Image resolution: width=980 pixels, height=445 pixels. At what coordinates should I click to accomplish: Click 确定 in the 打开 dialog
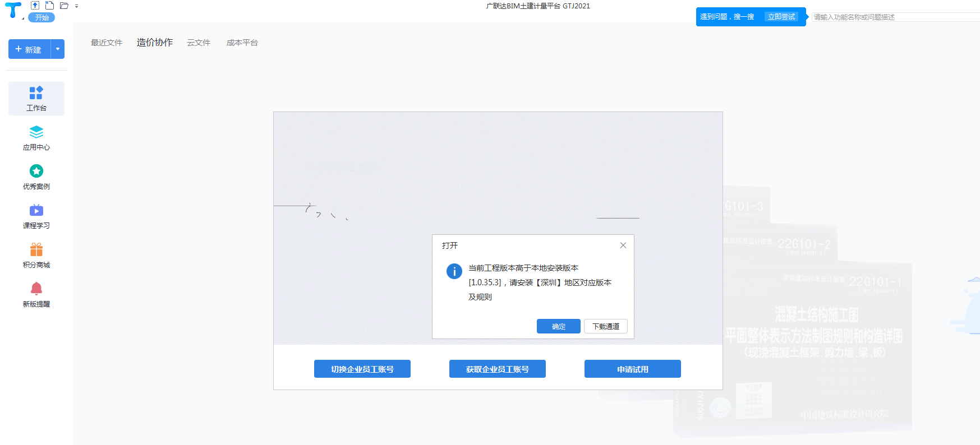[x=559, y=326]
